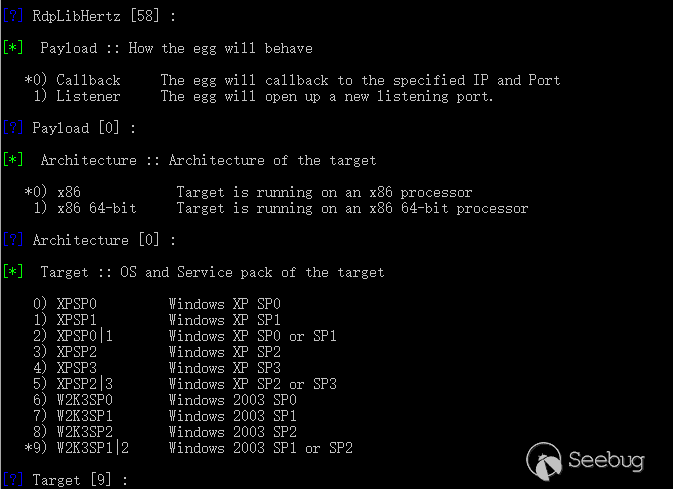Click the [*] marker beside Payload heading

12,48
